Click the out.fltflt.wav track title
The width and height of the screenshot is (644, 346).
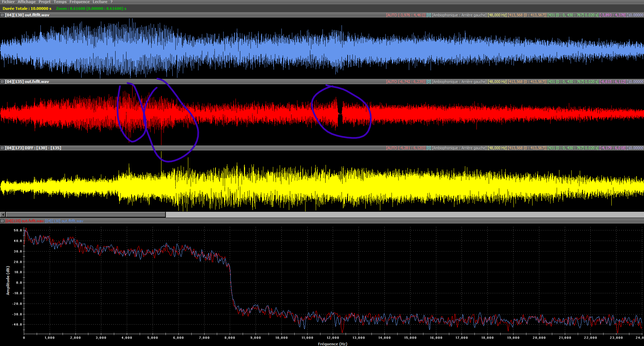27,15
